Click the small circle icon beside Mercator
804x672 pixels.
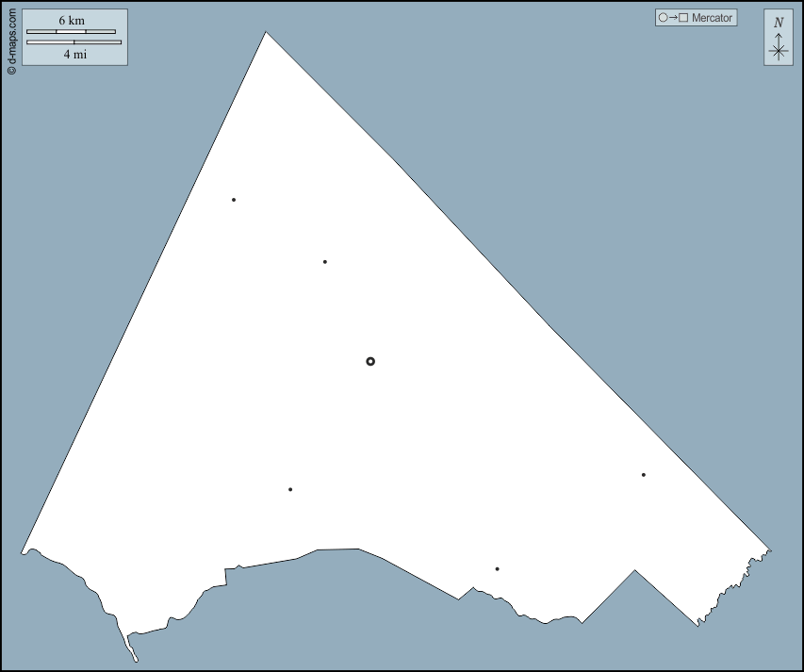(663, 18)
